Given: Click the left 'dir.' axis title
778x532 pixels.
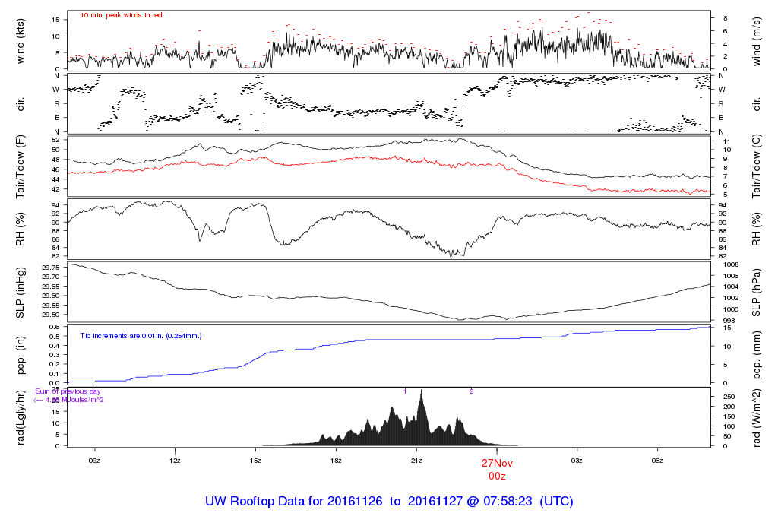Looking at the screenshot, I should [21, 105].
